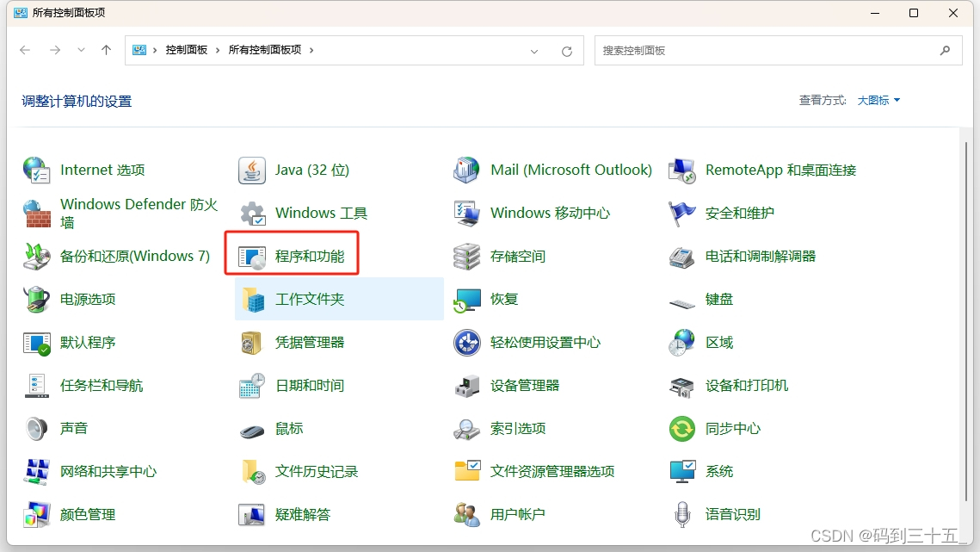Open the 恢复 monitor icon
The height and width of the screenshot is (552, 980).
pos(467,299)
